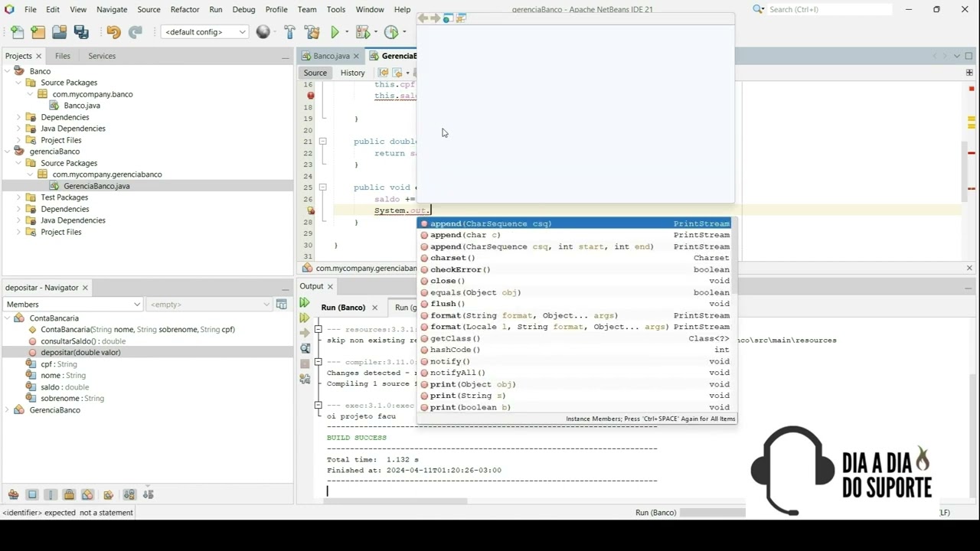Click the Re-run with different parameters icon
Screen dimensions: 980x551
tap(305, 318)
